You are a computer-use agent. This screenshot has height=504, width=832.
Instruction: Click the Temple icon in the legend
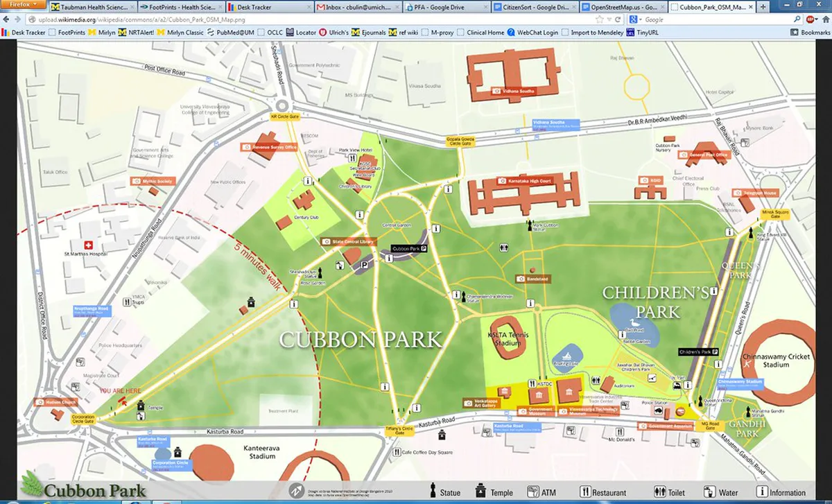[479, 491]
